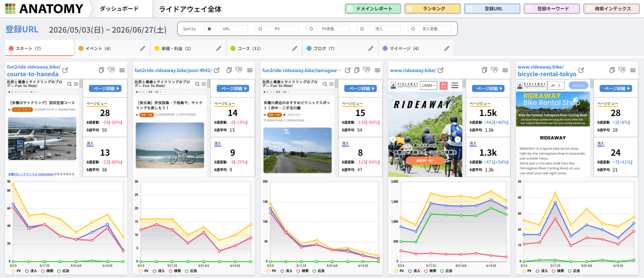Open site hamburger menu in RIDEAWAY homepage preview

point(455,85)
